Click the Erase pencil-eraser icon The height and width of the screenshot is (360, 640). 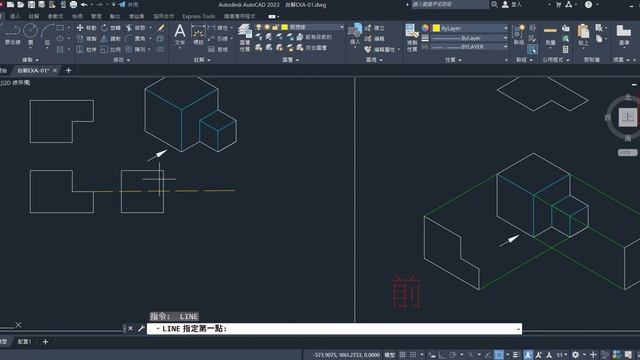(x=161, y=28)
